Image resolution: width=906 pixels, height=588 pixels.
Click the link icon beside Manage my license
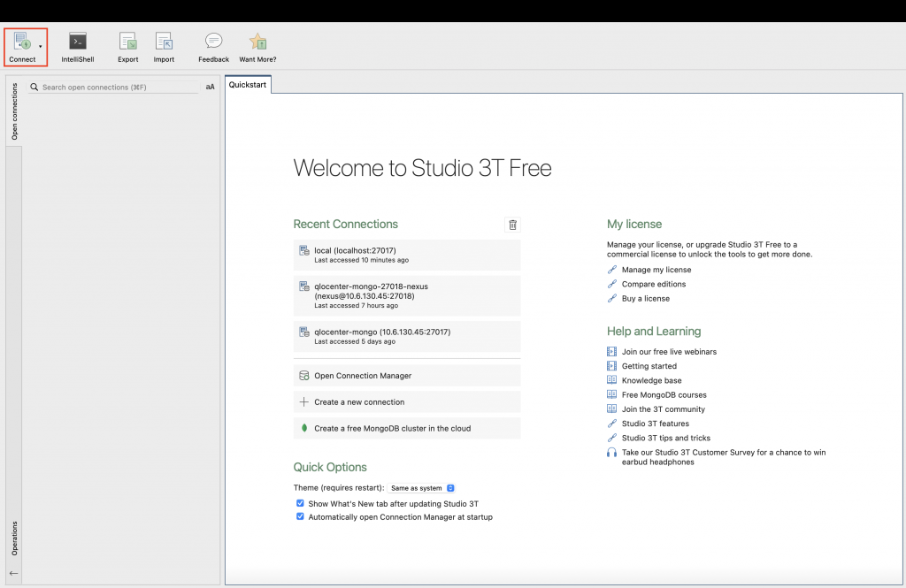tap(612, 270)
